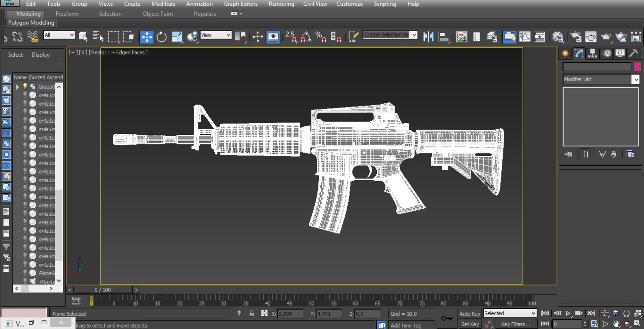Screen dimensions: 644x329
Task: Open Select by Name dialog icon
Action: point(98,37)
